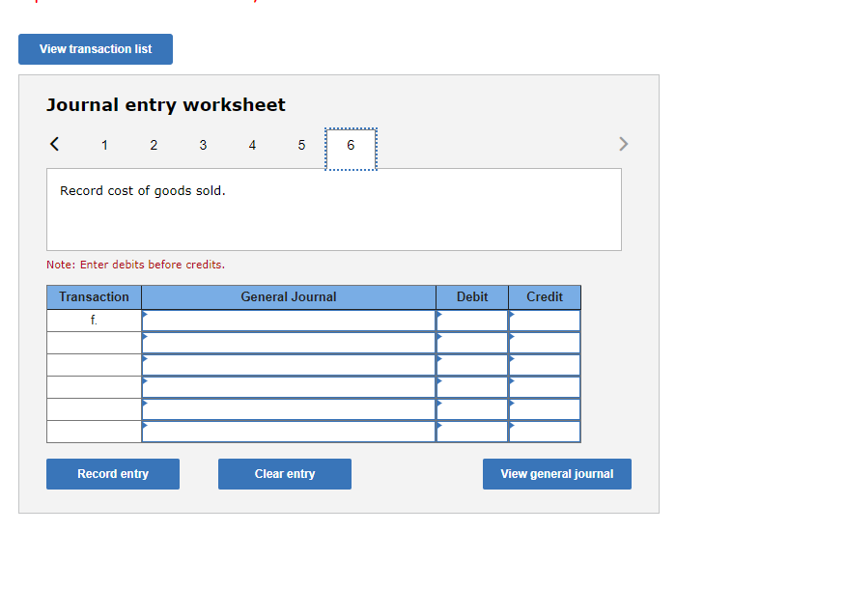Select transaction tab 2
The height and width of the screenshot is (616, 845).
(154, 145)
